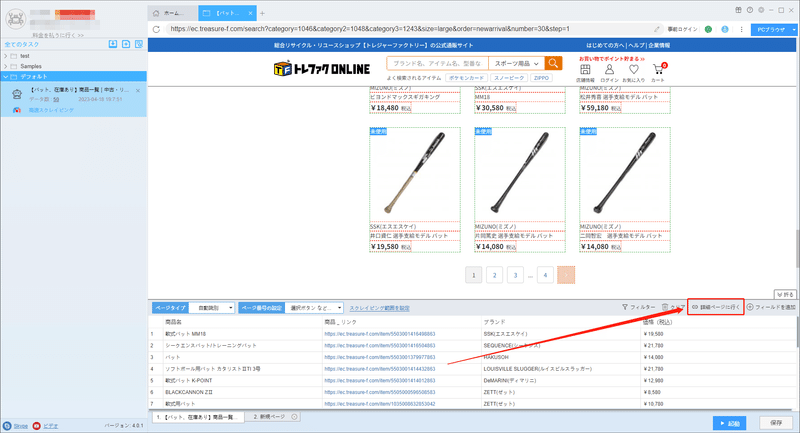Open the settings gear in title bar
Image resolution: width=800 pixels, height=433 pixels.
[x=761, y=10]
